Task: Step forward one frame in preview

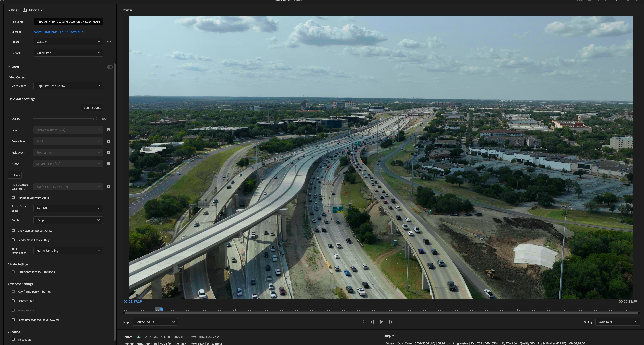Action: point(391,322)
